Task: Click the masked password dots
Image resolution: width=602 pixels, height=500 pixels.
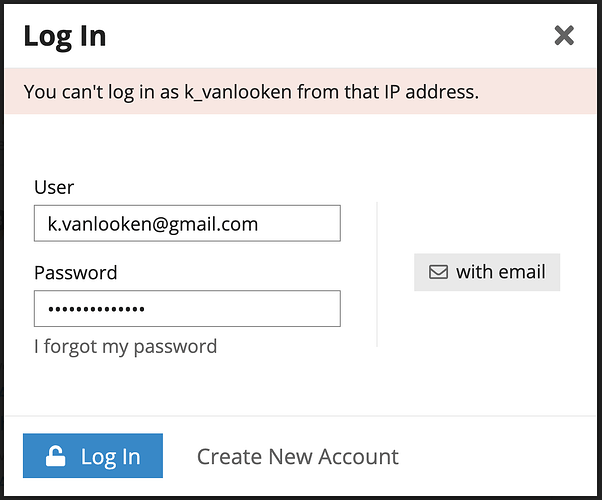Action: [x=96, y=309]
